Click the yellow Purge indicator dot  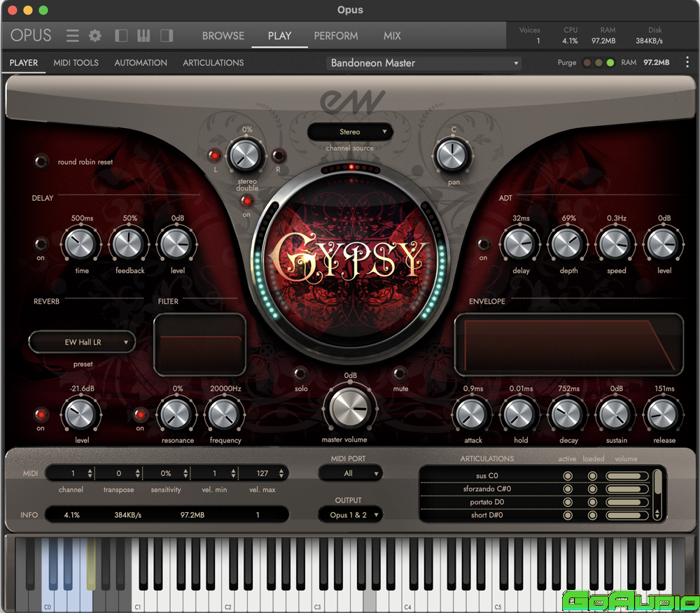(x=598, y=62)
